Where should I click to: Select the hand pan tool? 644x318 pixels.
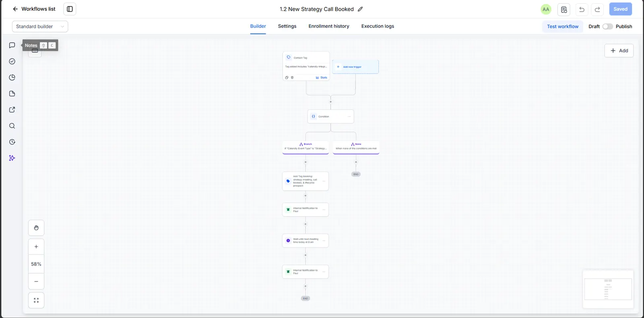coord(36,228)
